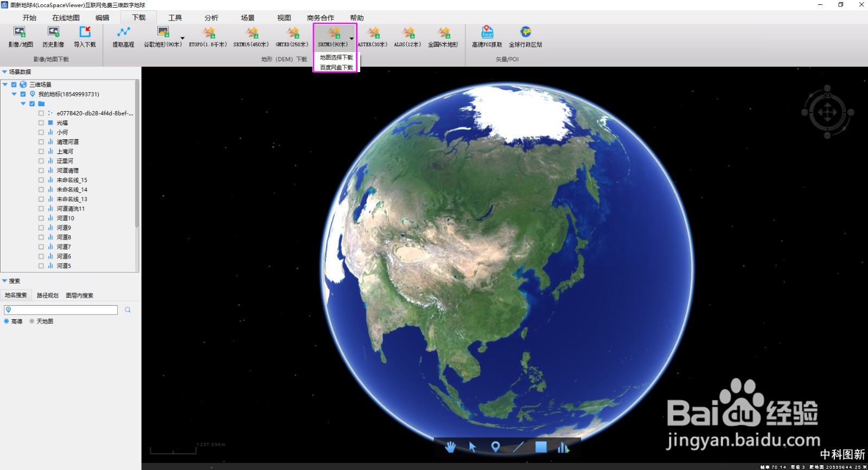Viewport: 868px width, 470px height.
Task: Open the 帮助 ribbon tab
Action: click(x=357, y=18)
